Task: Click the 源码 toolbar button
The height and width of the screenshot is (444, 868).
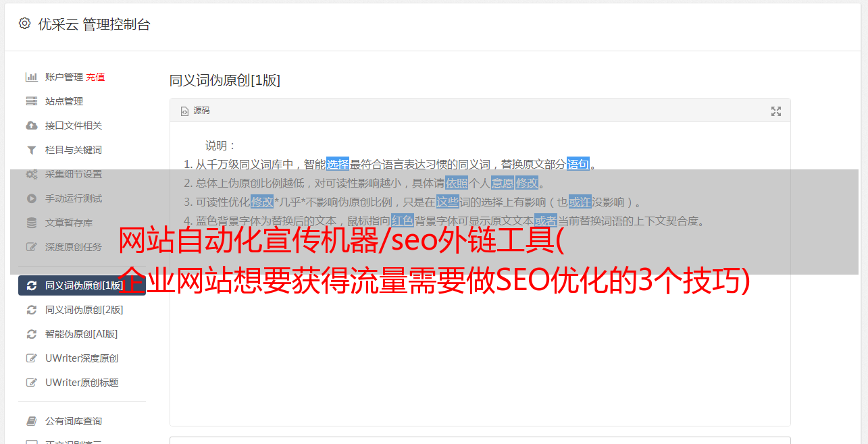Action: (x=195, y=111)
